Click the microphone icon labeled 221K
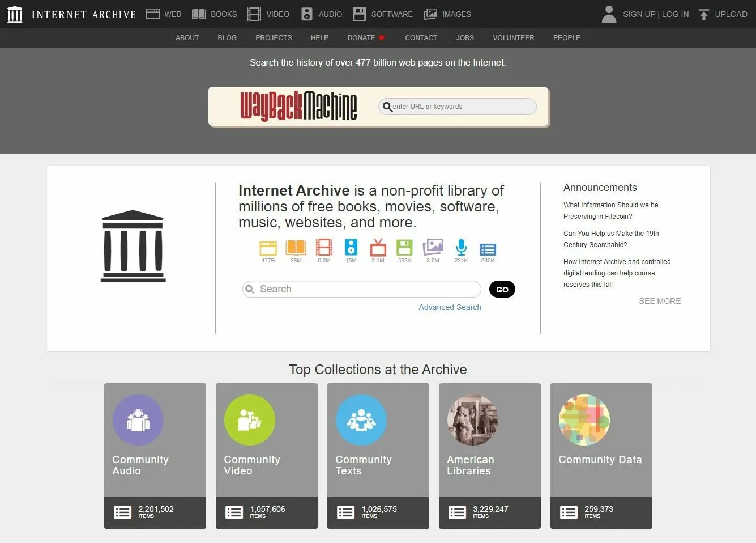 click(461, 248)
